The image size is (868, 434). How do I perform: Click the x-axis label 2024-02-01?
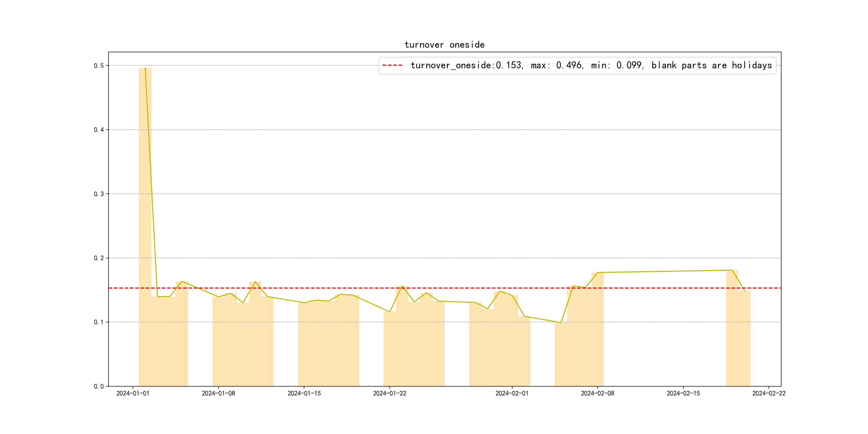pos(512,394)
